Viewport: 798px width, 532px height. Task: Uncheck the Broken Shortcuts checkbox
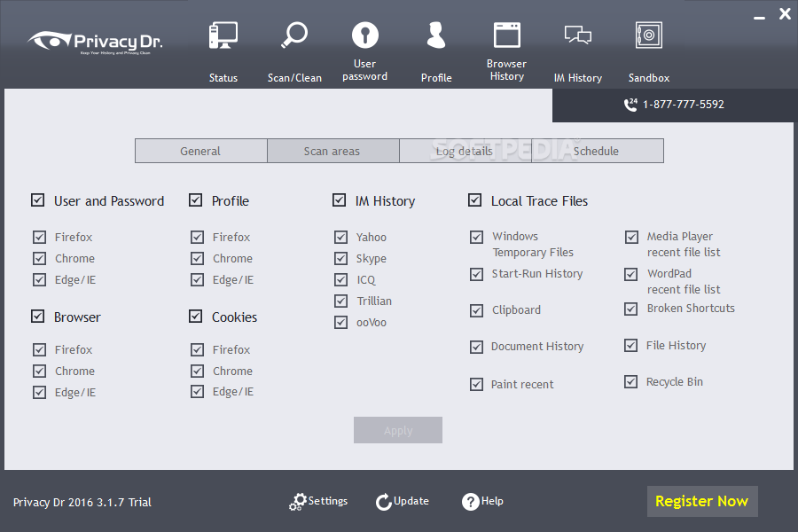pyautogui.click(x=630, y=309)
